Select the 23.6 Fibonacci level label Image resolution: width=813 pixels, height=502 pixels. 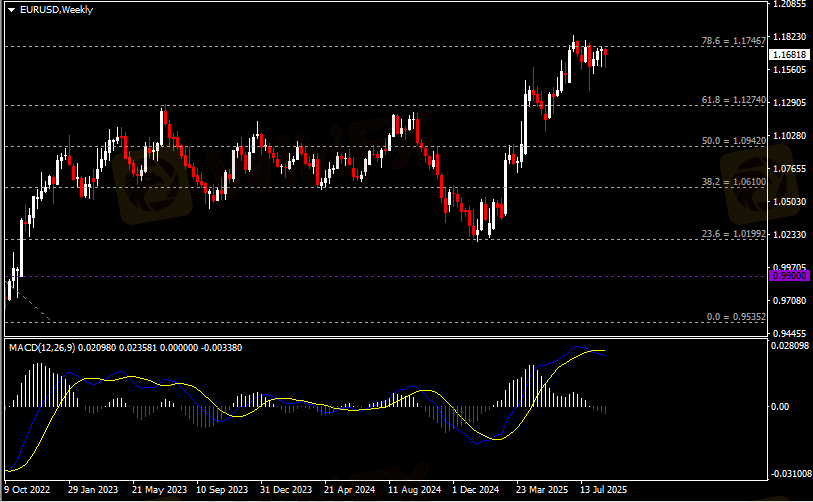pos(734,234)
